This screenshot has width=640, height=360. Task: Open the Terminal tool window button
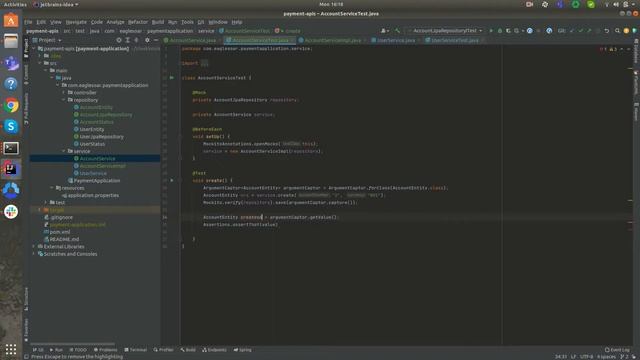point(136,350)
